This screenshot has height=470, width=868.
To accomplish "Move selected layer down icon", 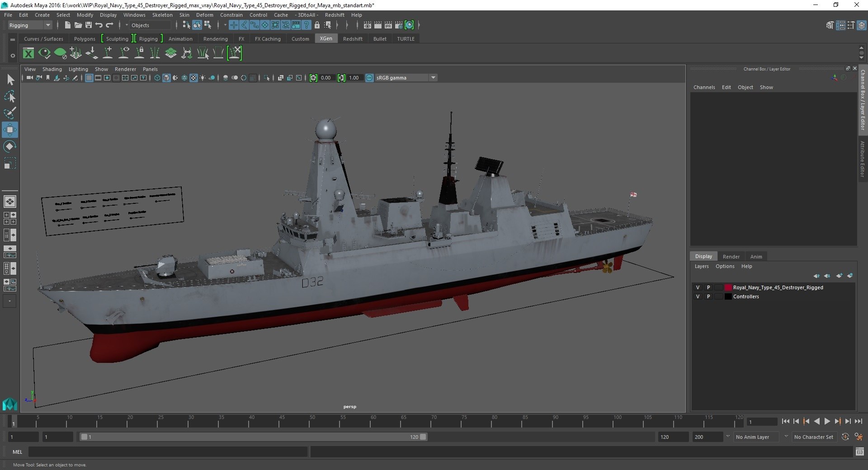I will coord(827,276).
